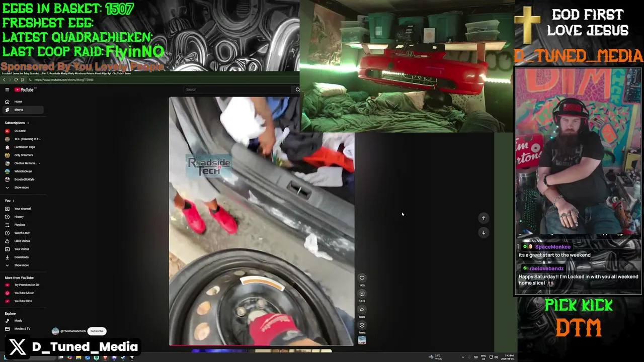Screen dimensions: 644x362
Task: Open WhistlinDiesel subscription channel
Action: point(24,171)
